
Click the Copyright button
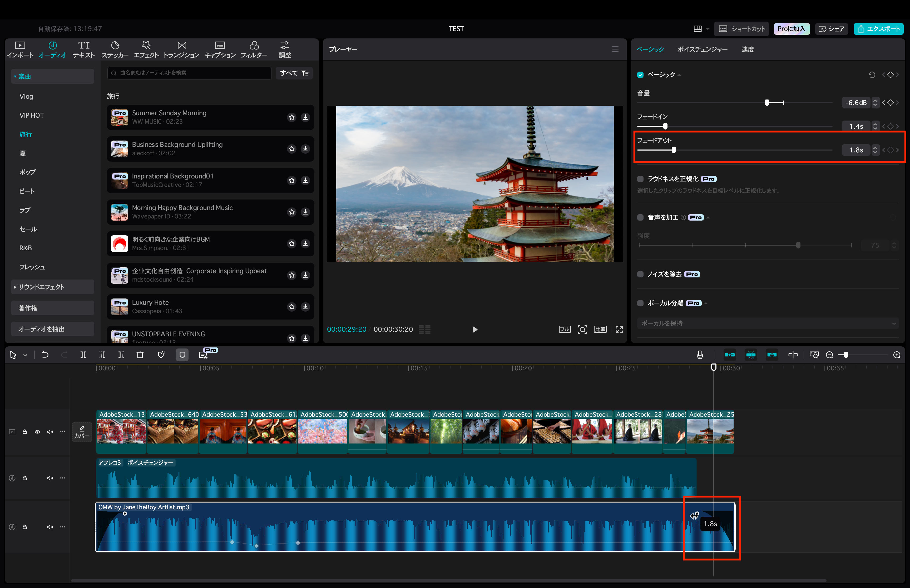53,308
